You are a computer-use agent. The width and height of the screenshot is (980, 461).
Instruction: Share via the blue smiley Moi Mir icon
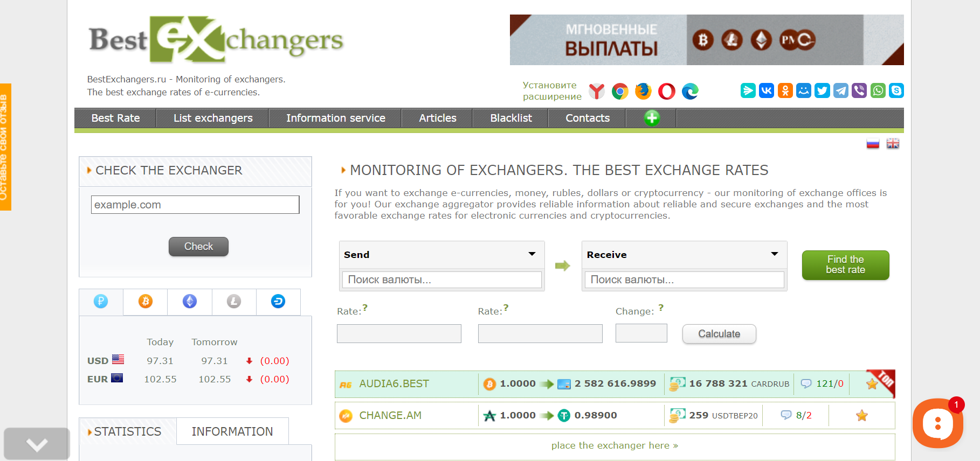coord(804,90)
